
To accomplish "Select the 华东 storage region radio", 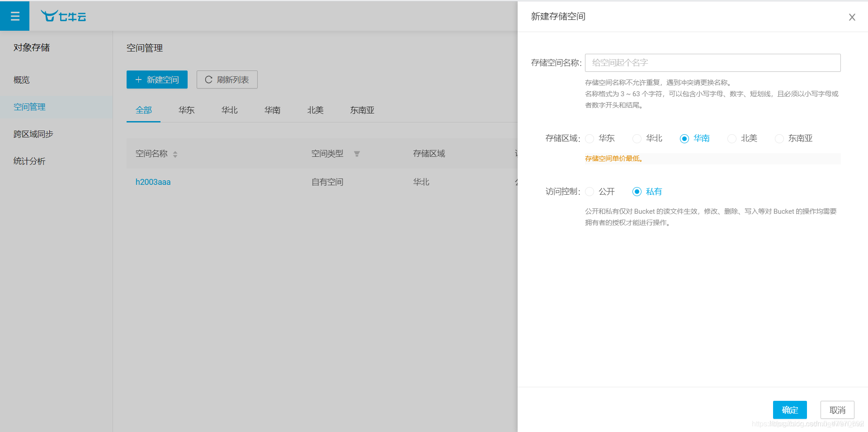I will (590, 139).
